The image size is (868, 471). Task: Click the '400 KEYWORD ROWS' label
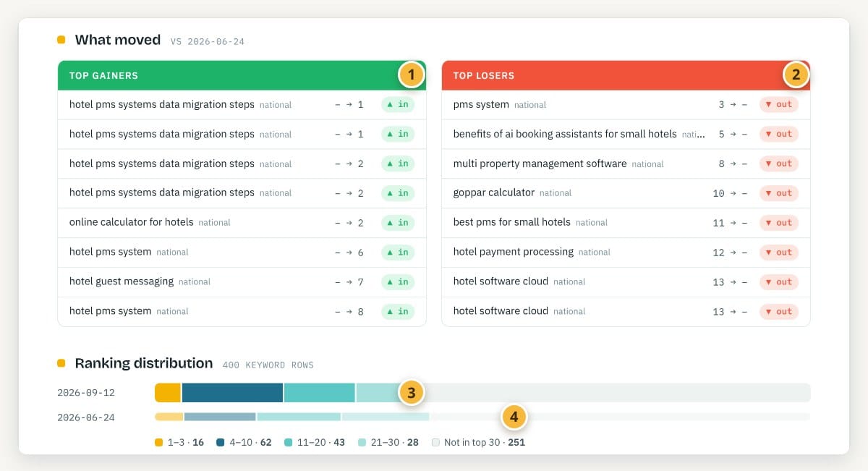click(268, 365)
